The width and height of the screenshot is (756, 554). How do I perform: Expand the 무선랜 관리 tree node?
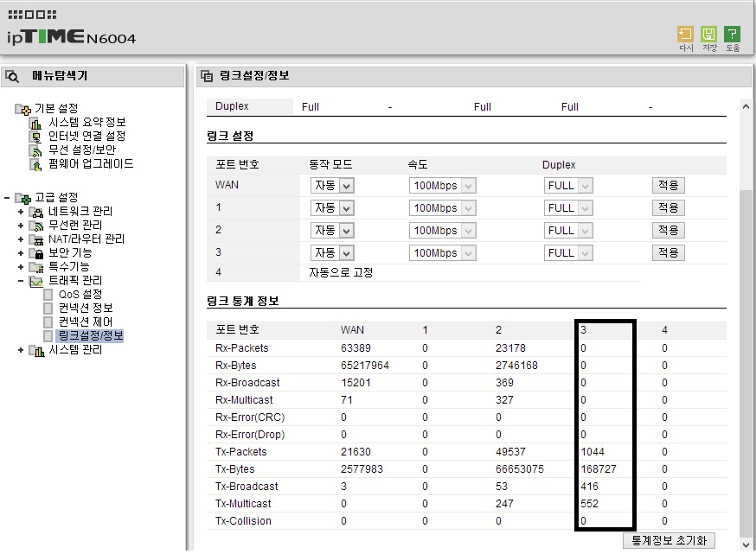(20, 226)
